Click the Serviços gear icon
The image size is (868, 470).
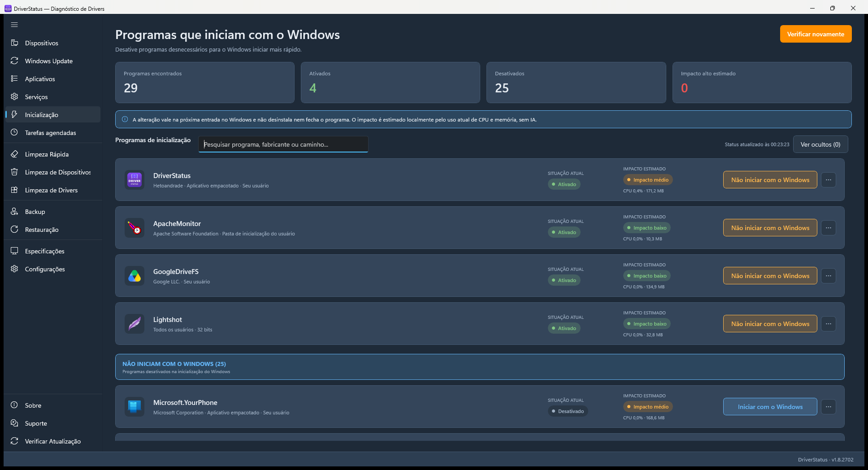[14, 97]
